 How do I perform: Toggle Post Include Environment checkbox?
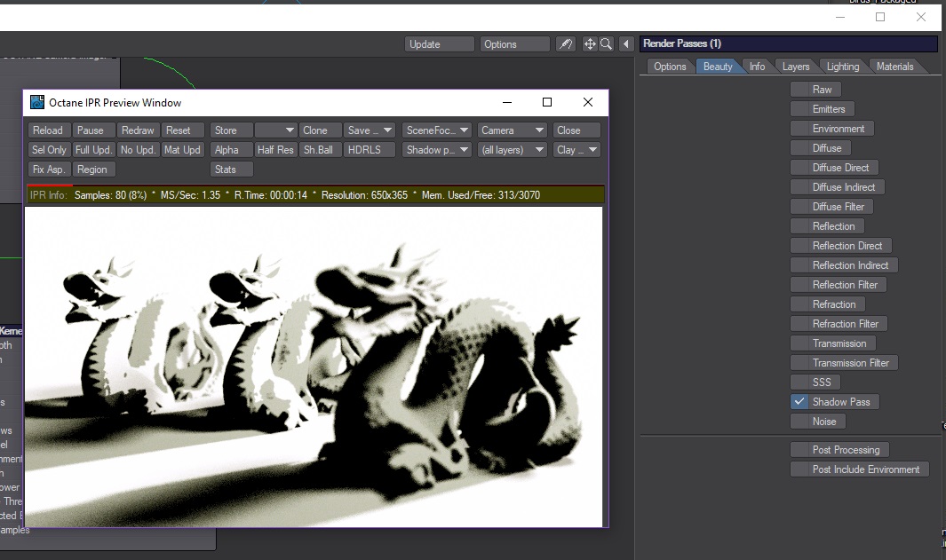coord(799,469)
